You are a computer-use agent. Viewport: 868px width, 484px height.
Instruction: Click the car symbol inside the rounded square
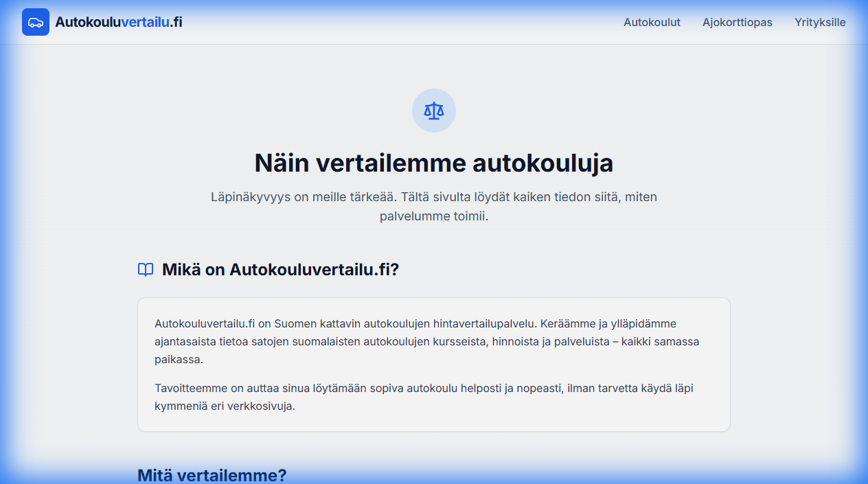(35, 21)
